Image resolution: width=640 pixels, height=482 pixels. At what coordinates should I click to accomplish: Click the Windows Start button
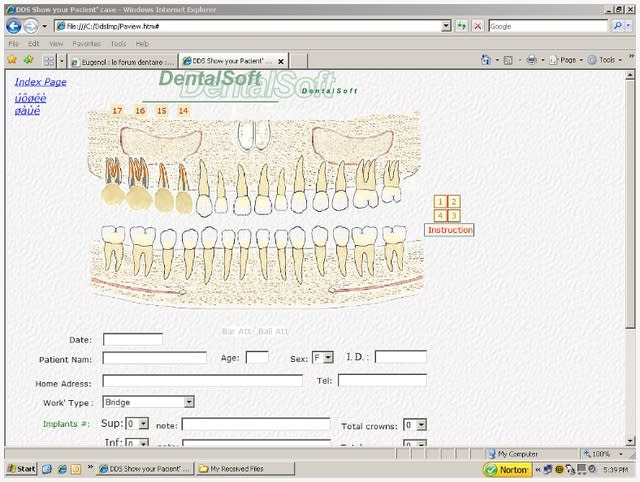[20, 468]
